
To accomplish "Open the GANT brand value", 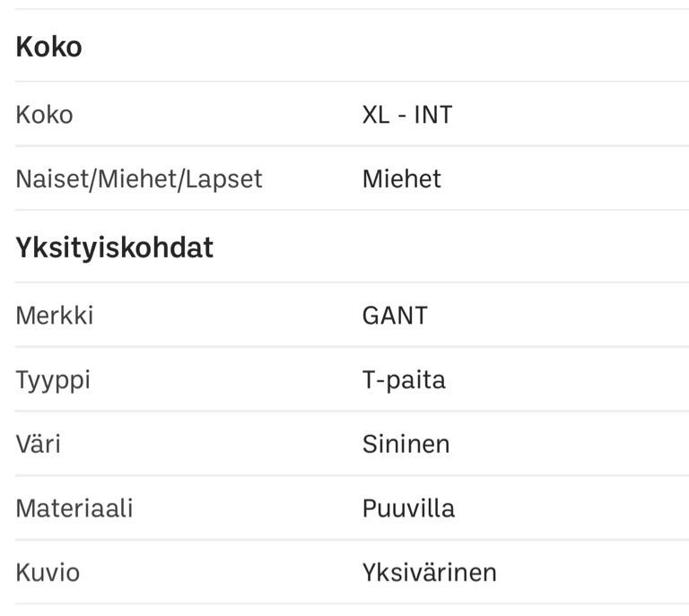I will (x=395, y=316).
